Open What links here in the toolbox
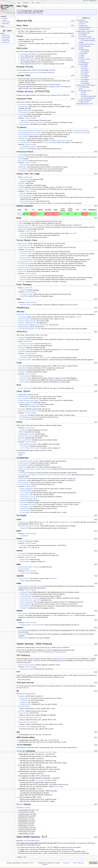Screen dimensions: 98x868 [6, 35]
